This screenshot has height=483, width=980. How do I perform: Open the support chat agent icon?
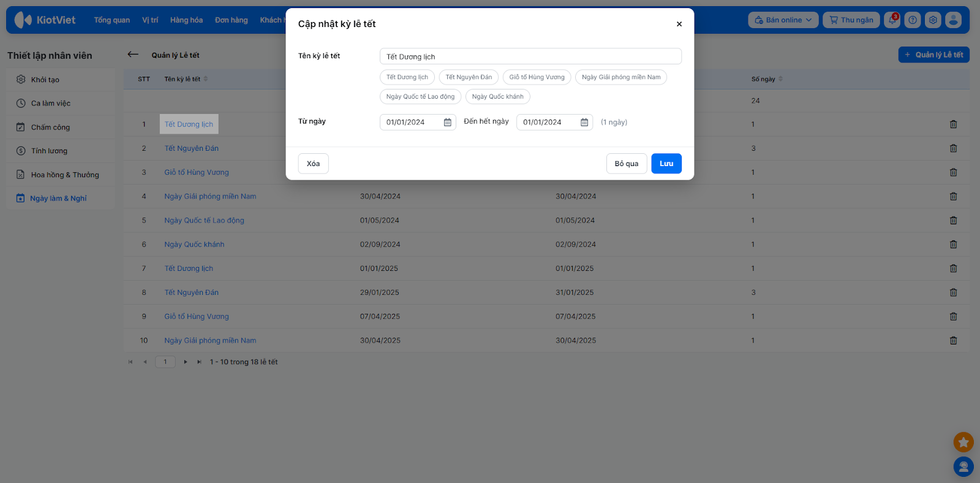[963, 467]
